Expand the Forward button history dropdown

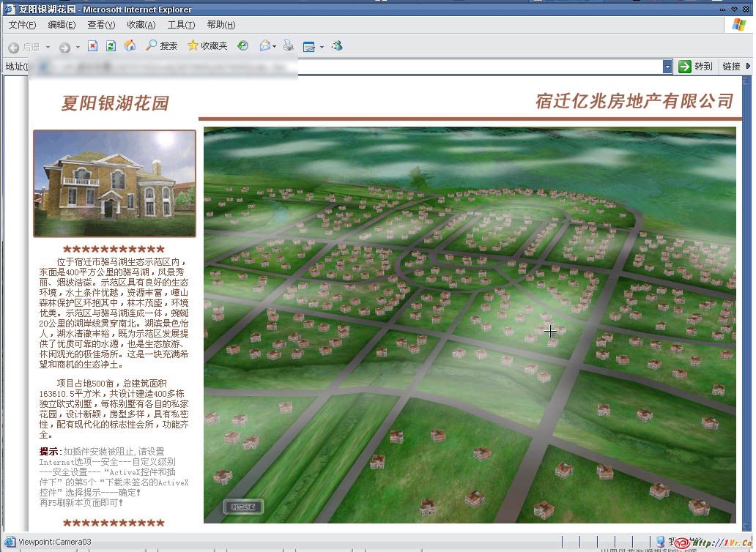pyautogui.click(x=78, y=47)
